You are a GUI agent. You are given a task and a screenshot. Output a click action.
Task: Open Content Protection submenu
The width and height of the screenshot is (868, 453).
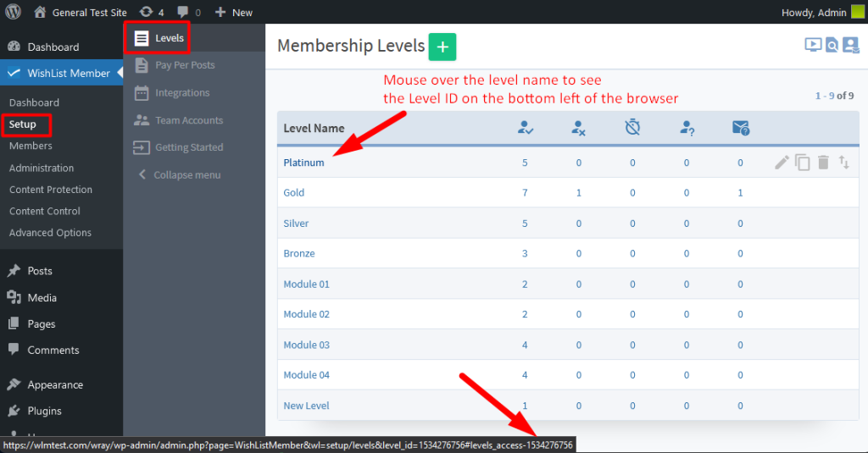pos(50,189)
